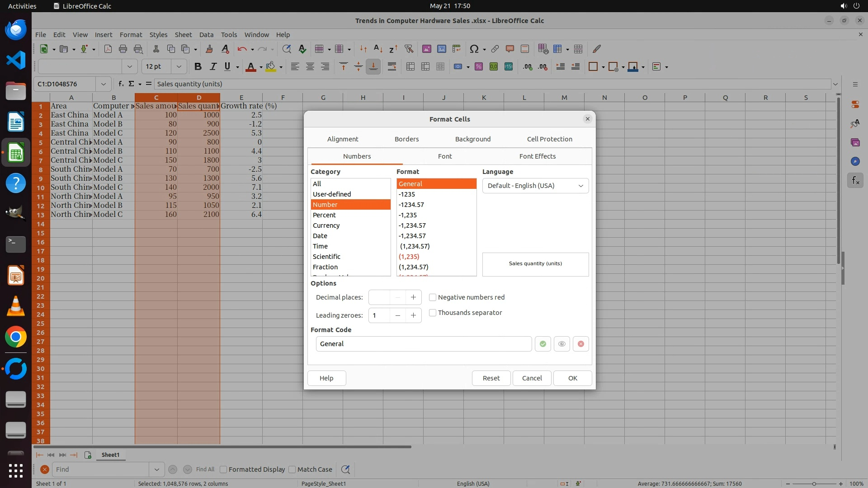Click the Edit Comment icon beside Format Code
The width and height of the screenshot is (868, 488).
561,344
